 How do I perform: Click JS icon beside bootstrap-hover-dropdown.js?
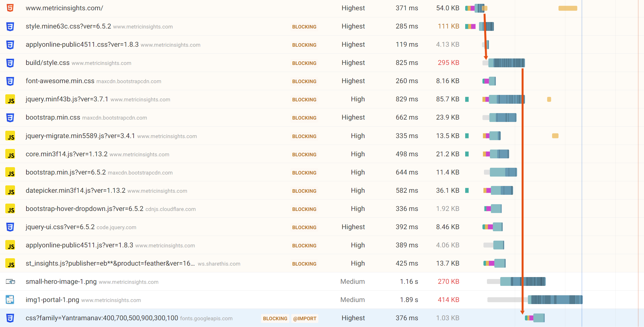(x=10, y=209)
